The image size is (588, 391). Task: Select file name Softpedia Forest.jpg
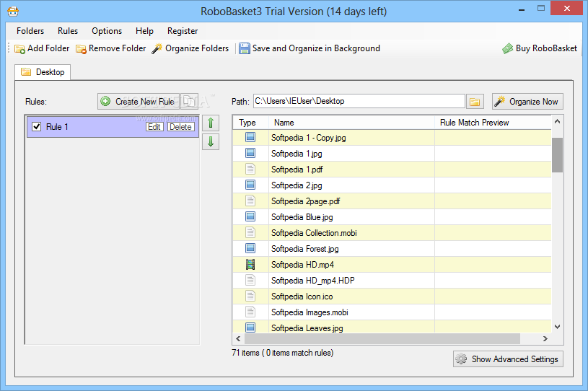[x=305, y=249]
